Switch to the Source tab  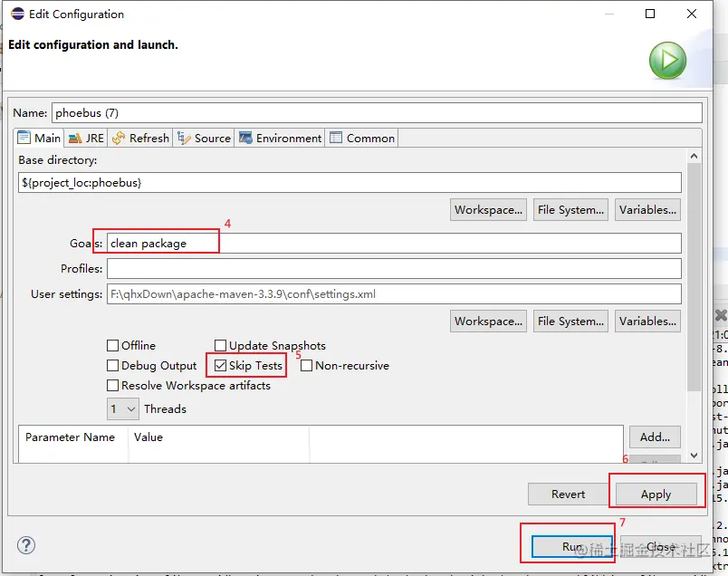pos(204,138)
